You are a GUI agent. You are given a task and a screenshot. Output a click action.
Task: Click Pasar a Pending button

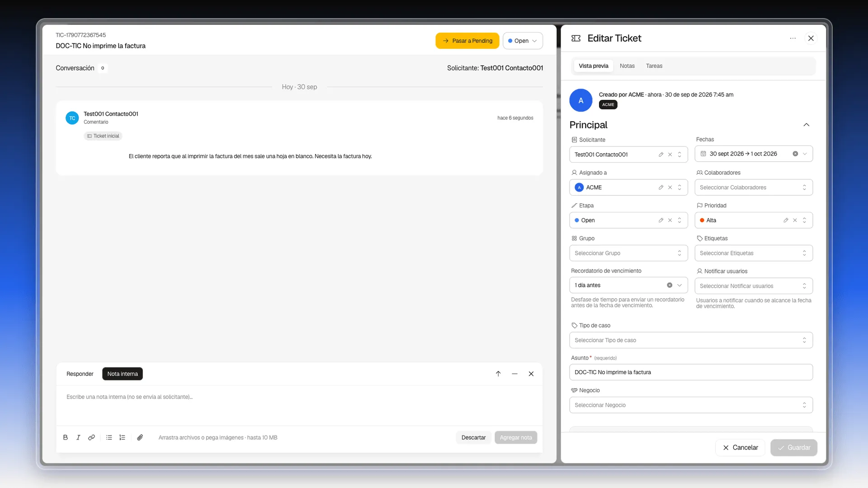467,41
